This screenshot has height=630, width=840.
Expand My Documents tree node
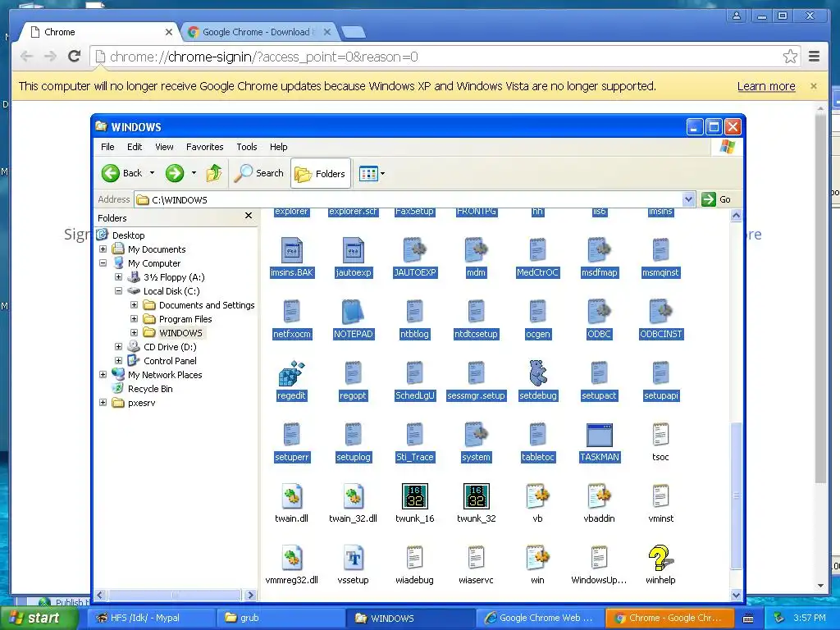coord(103,249)
